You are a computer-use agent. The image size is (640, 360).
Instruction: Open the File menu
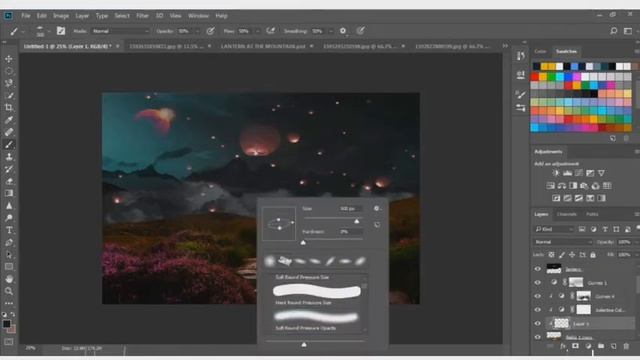[x=26, y=16]
